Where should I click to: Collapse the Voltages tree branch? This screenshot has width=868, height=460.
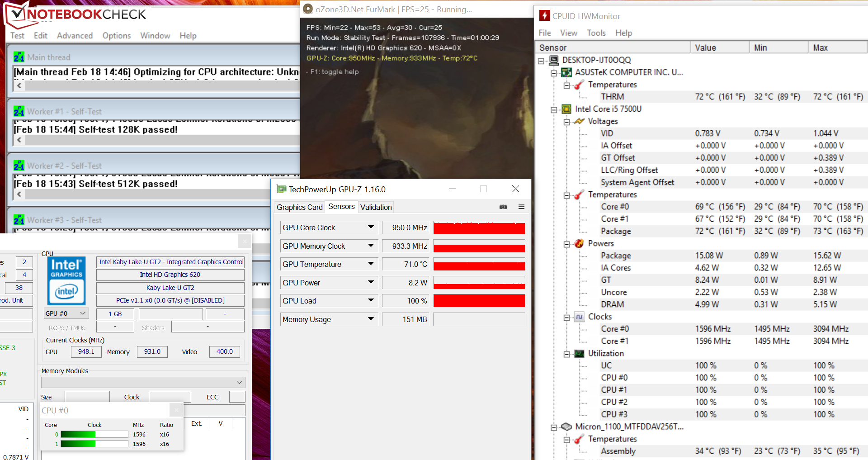click(x=566, y=122)
